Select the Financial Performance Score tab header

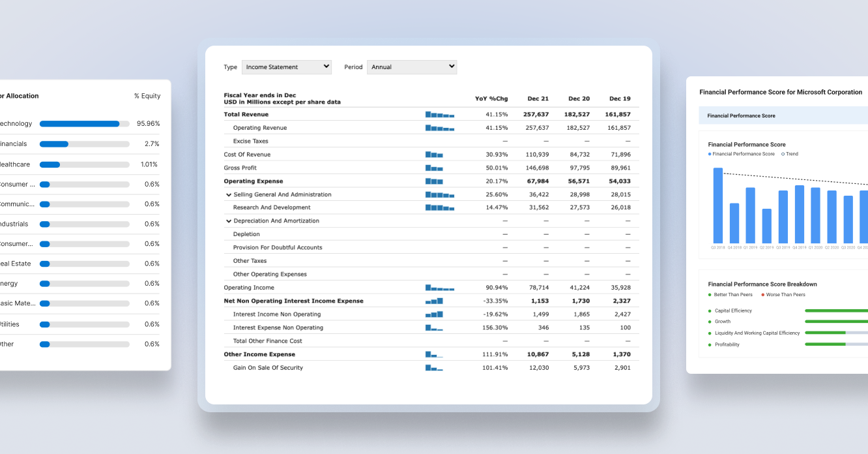[742, 115]
